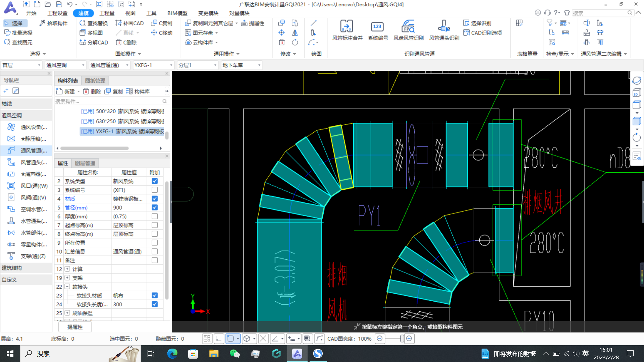Enable 厚度(mm) additional checkbox
Screen dimensions: 644x362
155,216
